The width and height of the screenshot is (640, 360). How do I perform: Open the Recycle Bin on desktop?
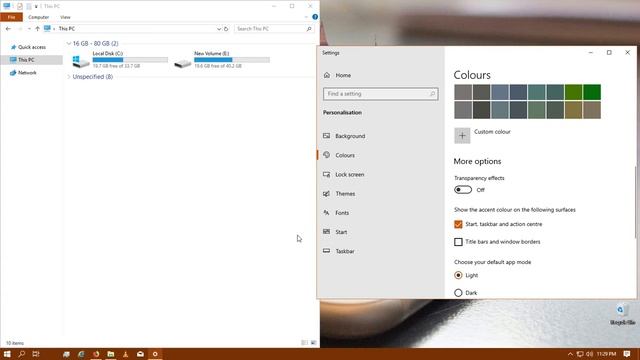(x=622, y=315)
